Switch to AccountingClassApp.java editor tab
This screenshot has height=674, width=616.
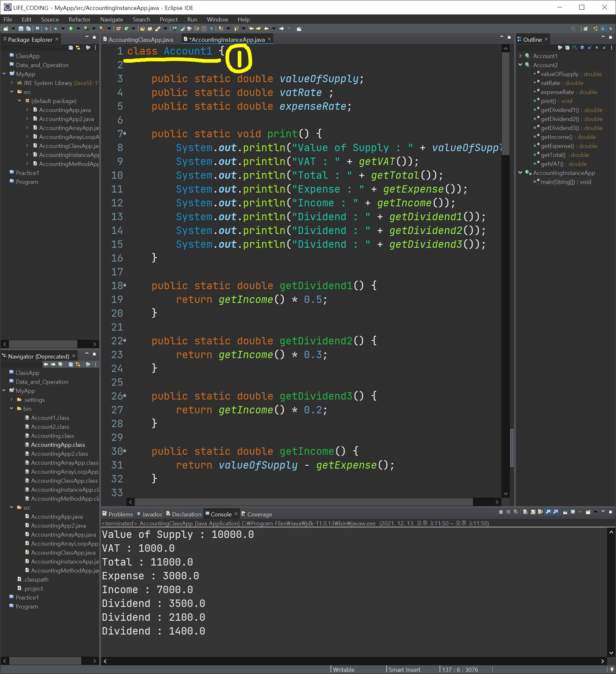141,39
